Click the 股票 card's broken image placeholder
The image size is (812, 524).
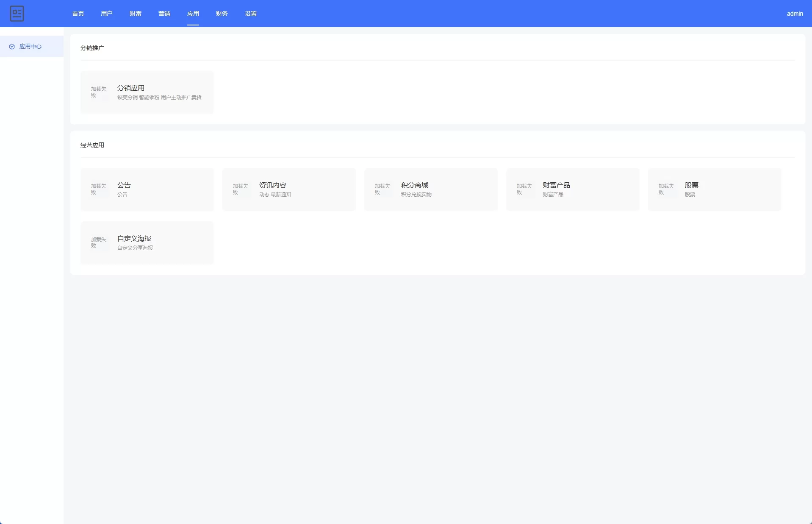[668, 189]
